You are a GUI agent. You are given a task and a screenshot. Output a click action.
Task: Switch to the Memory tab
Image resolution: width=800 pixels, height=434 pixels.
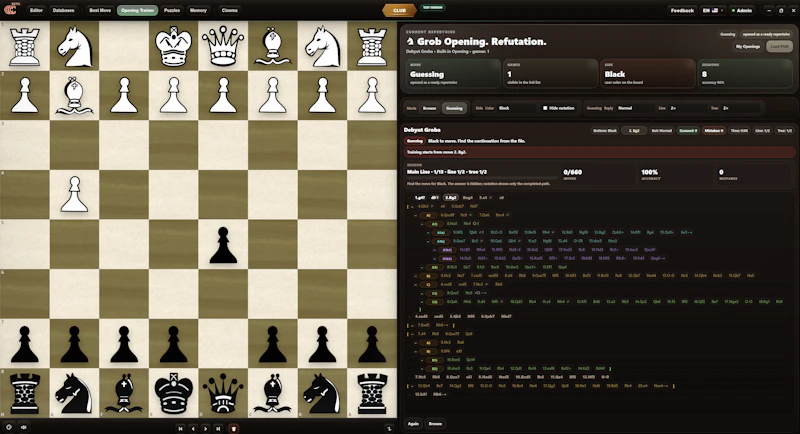pos(198,10)
